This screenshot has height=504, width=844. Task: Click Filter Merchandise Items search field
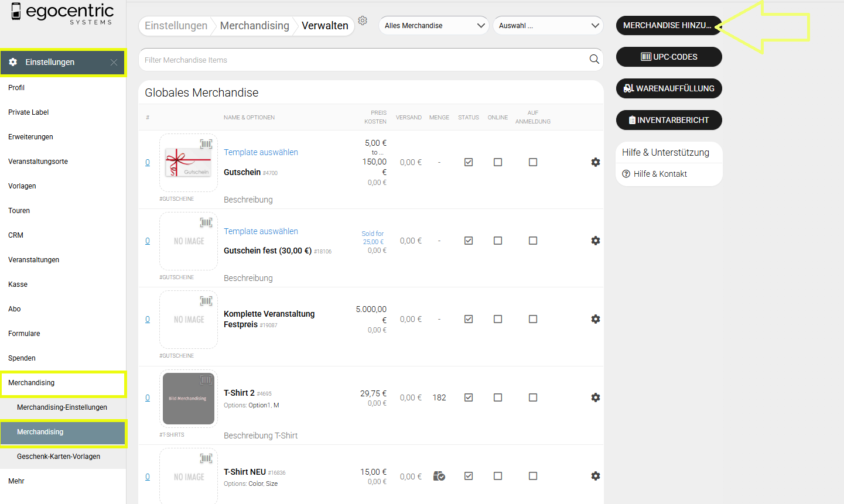click(x=363, y=60)
